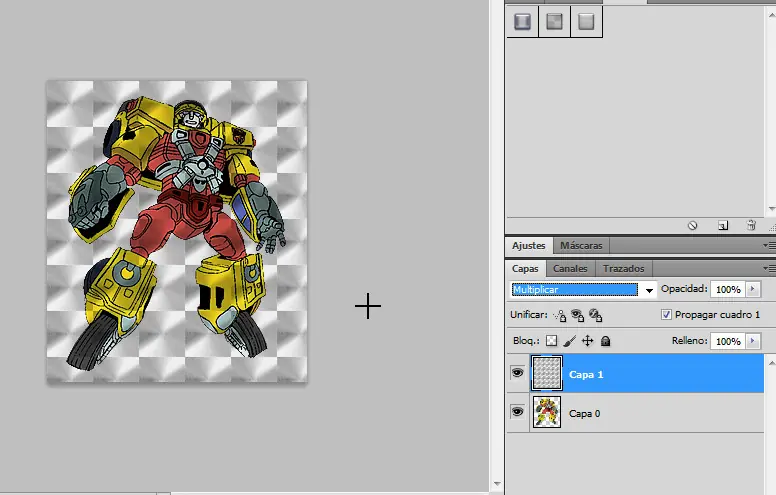Uncheck Propagar cuadro 1 checkbox
Screen dimensions: 776x495
point(666,314)
